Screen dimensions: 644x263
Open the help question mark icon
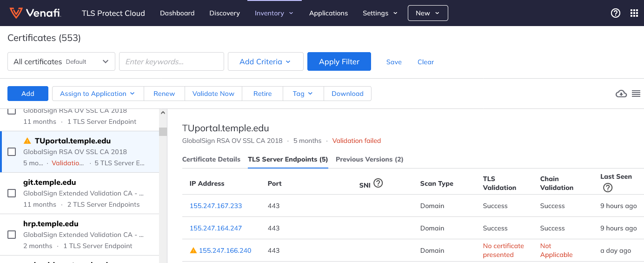[616, 13]
